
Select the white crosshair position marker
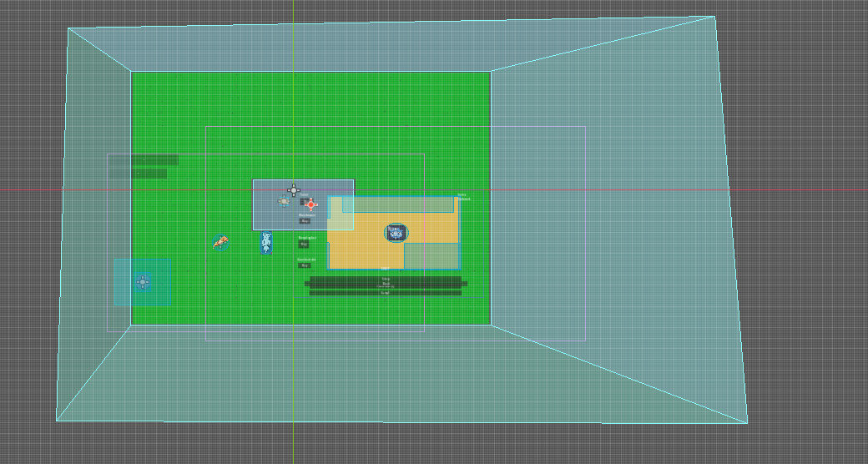(293, 190)
